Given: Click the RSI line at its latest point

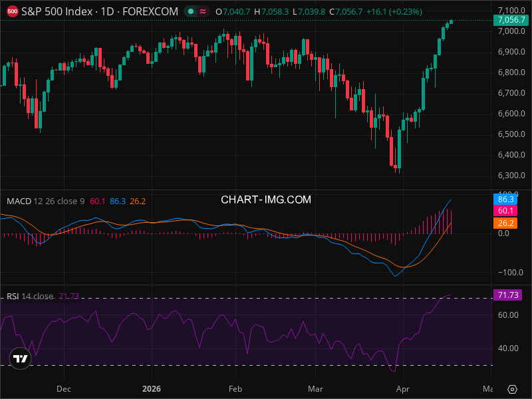Looking at the screenshot, I should point(451,295).
